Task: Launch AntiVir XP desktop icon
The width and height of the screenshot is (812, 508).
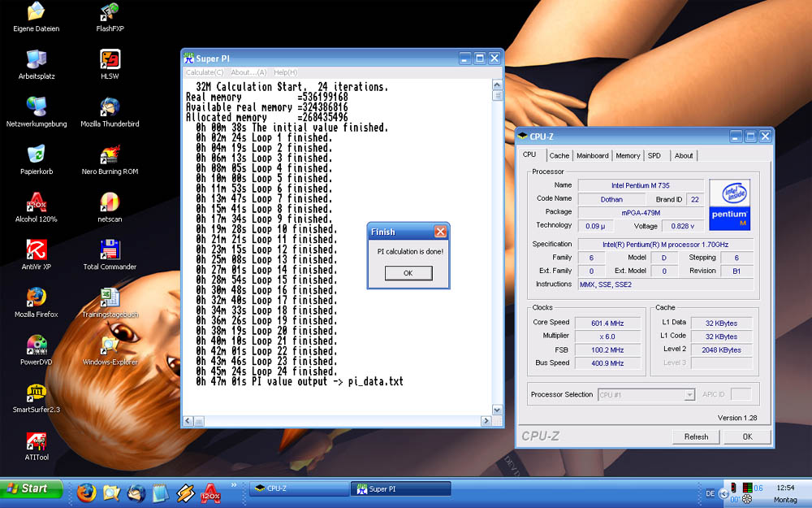Action: click(37, 255)
